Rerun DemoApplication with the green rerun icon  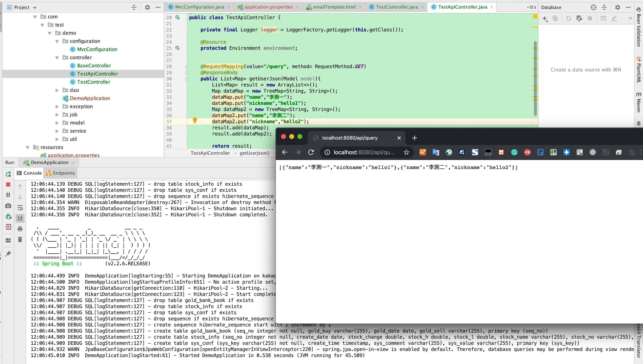[8, 174]
